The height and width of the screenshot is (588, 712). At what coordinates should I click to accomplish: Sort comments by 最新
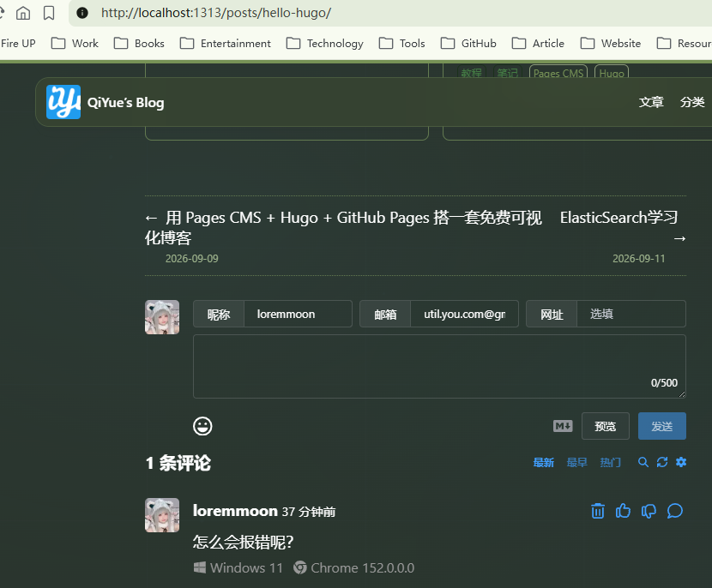point(544,462)
